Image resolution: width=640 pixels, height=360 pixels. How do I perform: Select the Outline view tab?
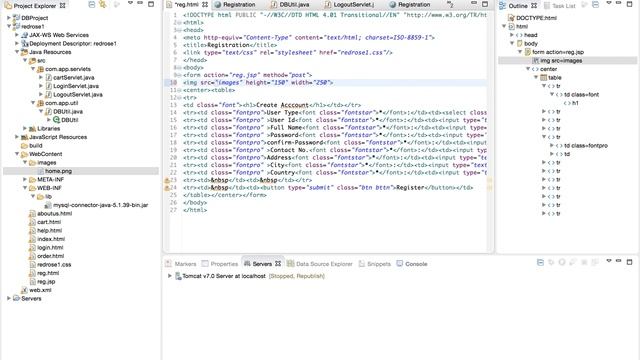[x=518, y=6]
